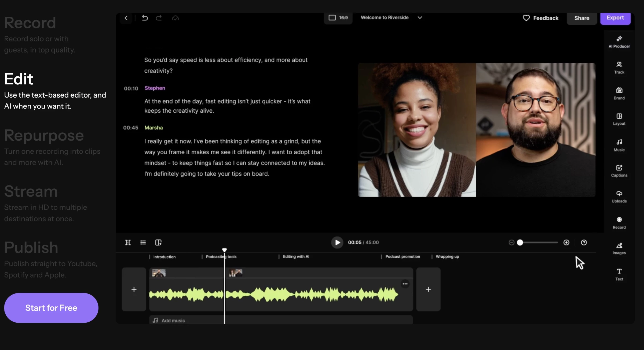
Task: Undo the last edit
Action: coord(145,18)
